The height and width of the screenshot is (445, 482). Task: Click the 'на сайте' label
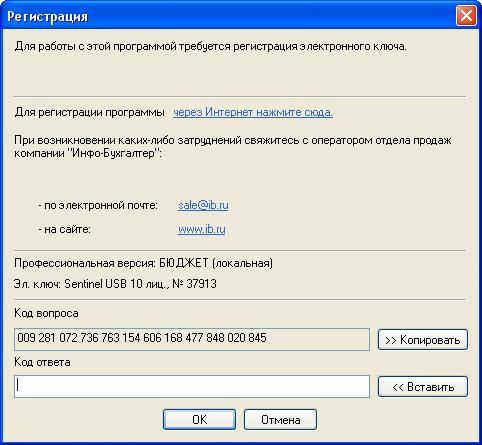point(64,229)
